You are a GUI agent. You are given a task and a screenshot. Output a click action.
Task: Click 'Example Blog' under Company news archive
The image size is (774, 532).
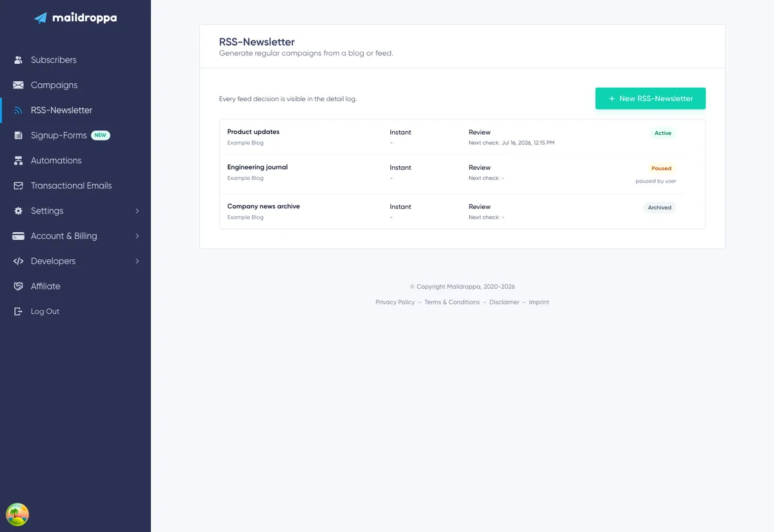245,217
